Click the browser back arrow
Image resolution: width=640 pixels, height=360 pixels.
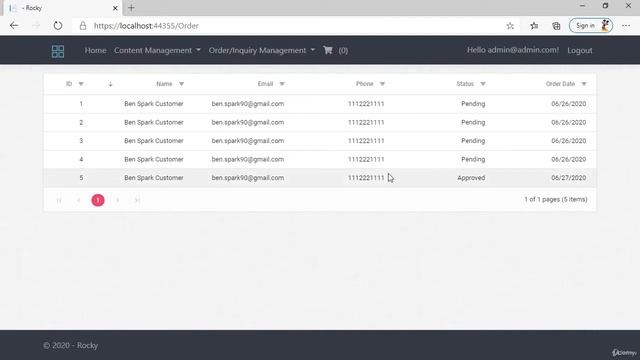(x=14, y=26)
